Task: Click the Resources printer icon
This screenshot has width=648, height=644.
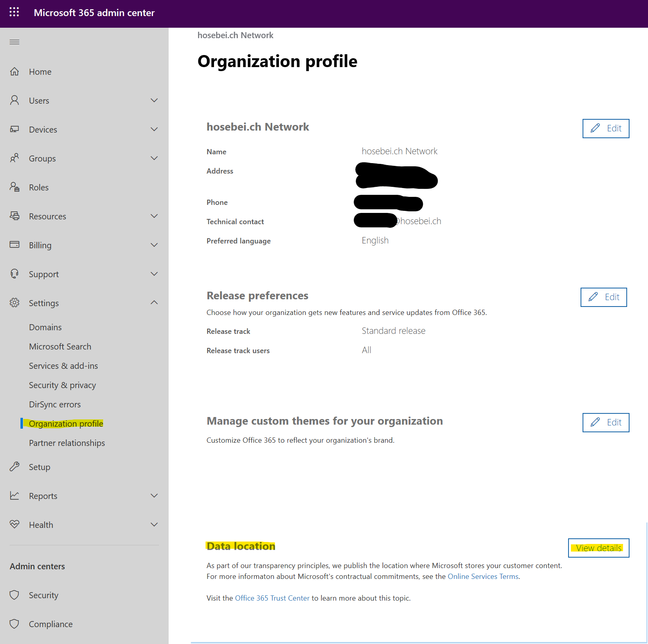Action: [x=14, y=216]
